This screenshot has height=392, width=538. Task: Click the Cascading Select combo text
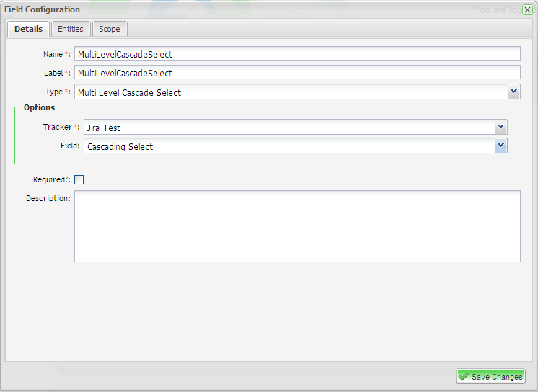pyautogui.click(x=288, y=146)
